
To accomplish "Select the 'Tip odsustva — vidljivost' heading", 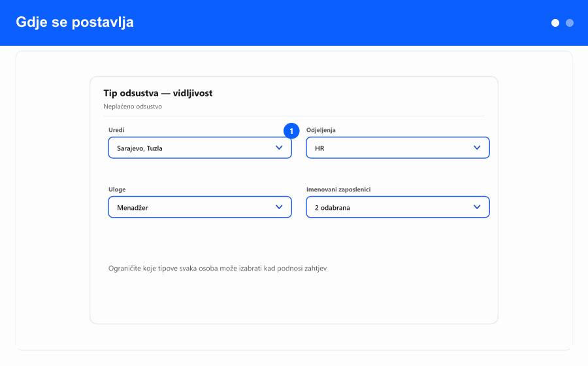I will pyautogui.click(x=158, y=93).
